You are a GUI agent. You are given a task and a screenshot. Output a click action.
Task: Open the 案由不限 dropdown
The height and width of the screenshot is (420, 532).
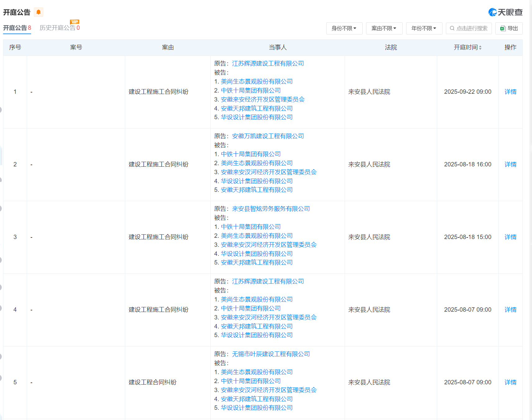[x=384, y=28]
